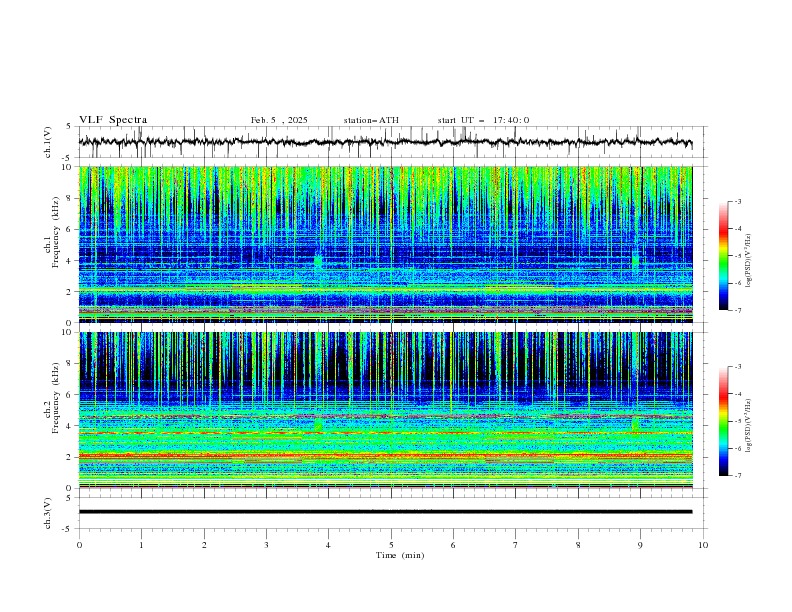The width and height of the screenshot is (792, 612).
Task: Click the 'ch.3(V)' waveform axis label
Action: [x=48, y=513]
